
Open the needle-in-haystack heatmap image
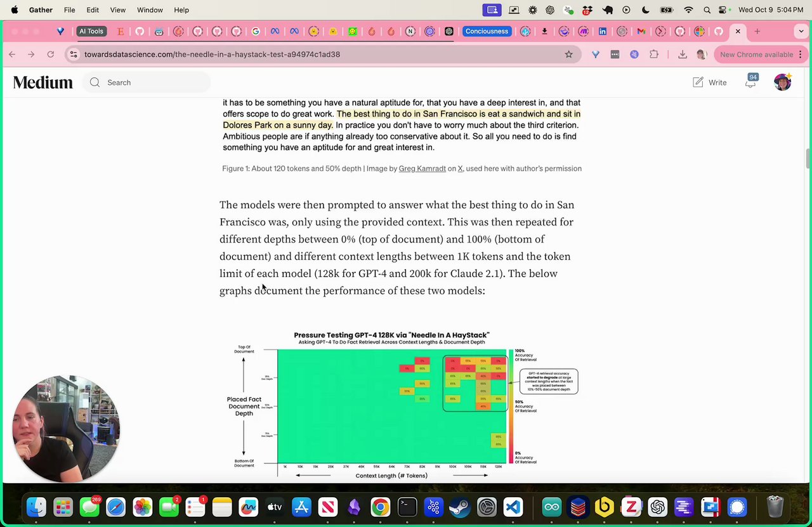pos(400,405)
